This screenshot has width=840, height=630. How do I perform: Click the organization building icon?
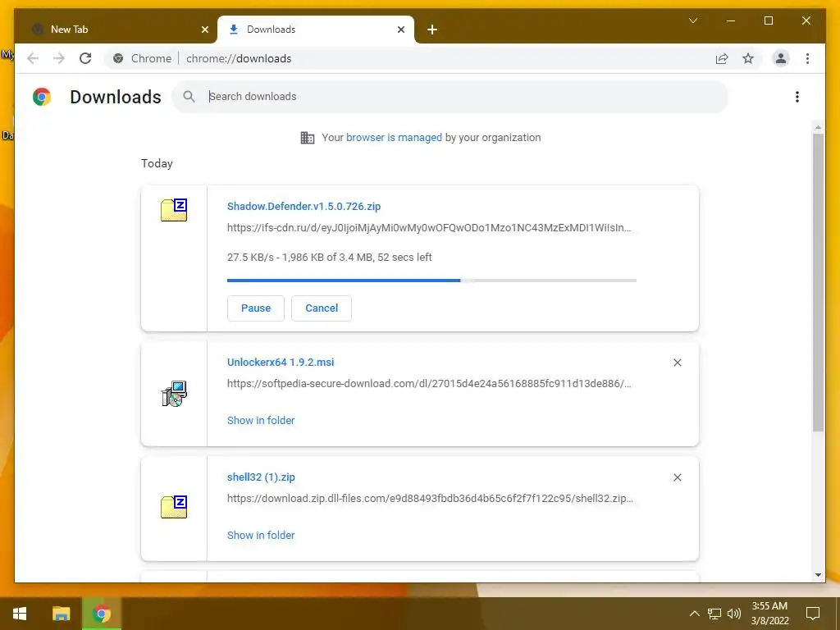308,138
